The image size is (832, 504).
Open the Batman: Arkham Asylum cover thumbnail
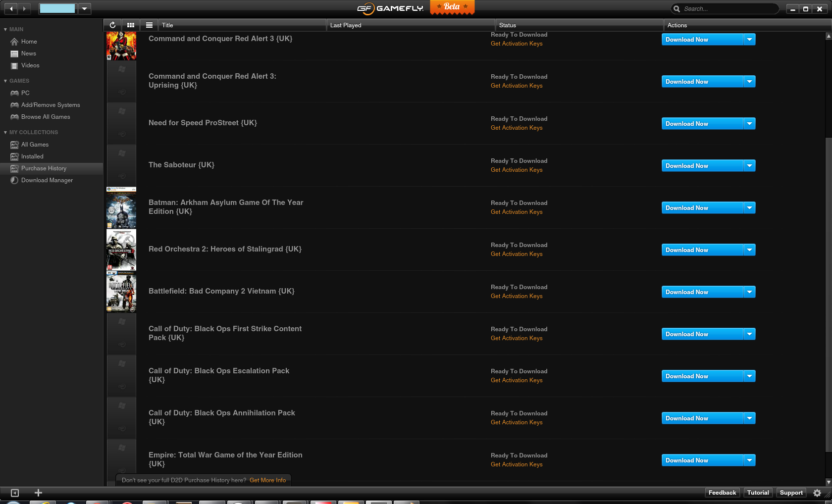tap(121, 208)
